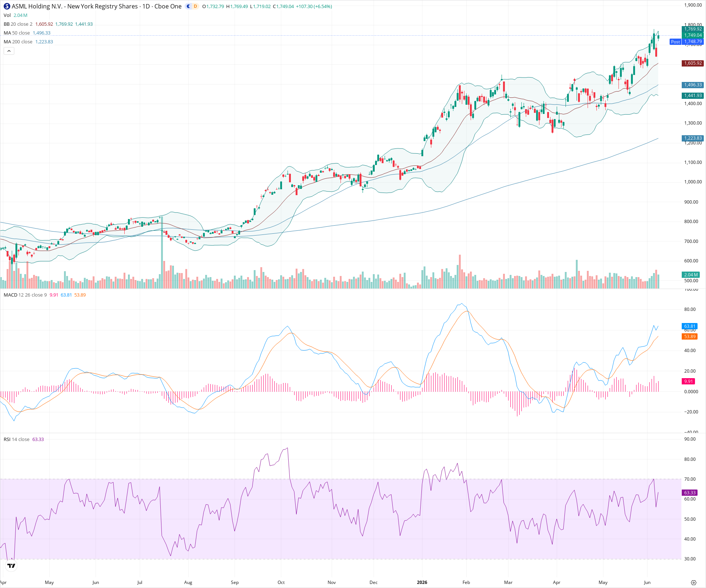Click the 70.00 RSI scale label

(690, 479)
